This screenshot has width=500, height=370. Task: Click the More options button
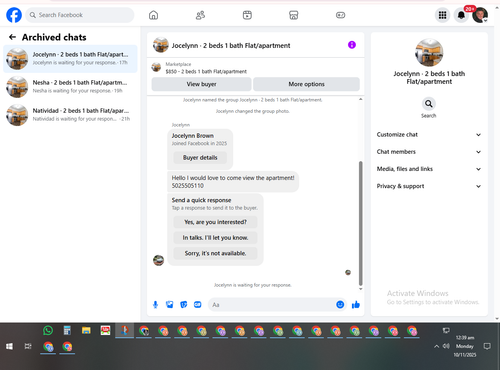pos(306,84)
